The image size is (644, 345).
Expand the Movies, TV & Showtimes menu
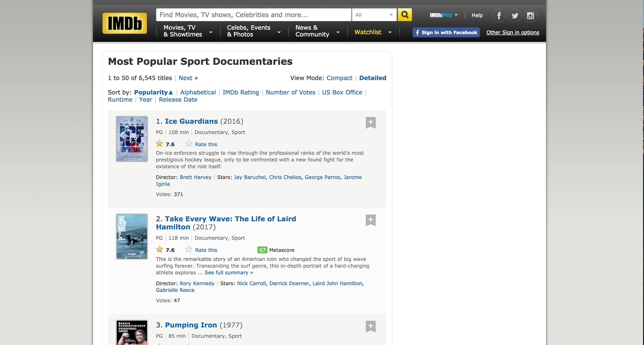pyautogui.click(x=188, y=31)
